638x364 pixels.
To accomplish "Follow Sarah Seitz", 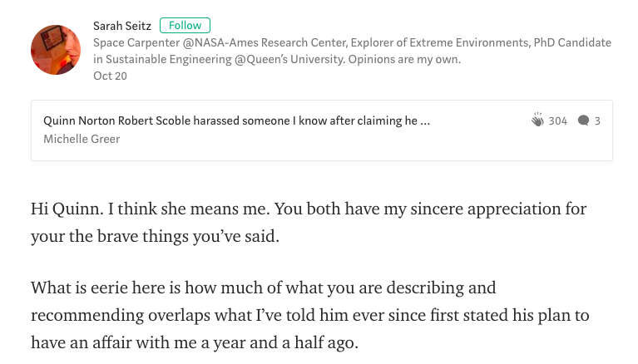I will [x=185, y=25].
